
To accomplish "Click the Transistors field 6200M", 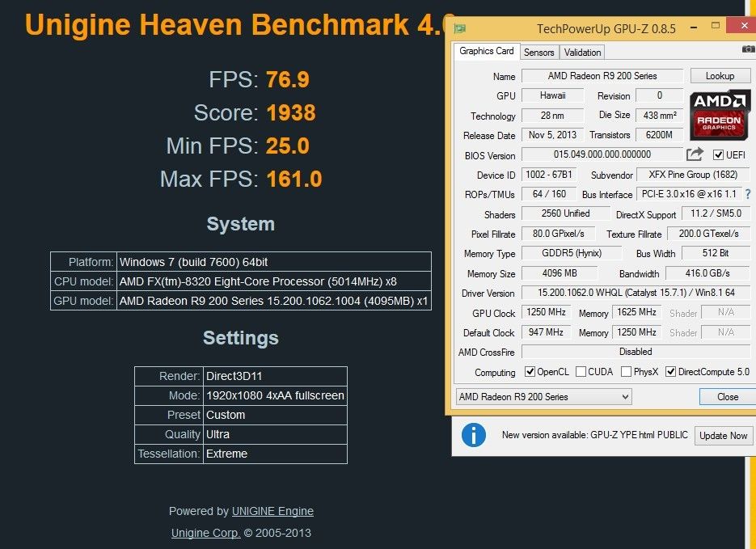I will coord(660,135).
